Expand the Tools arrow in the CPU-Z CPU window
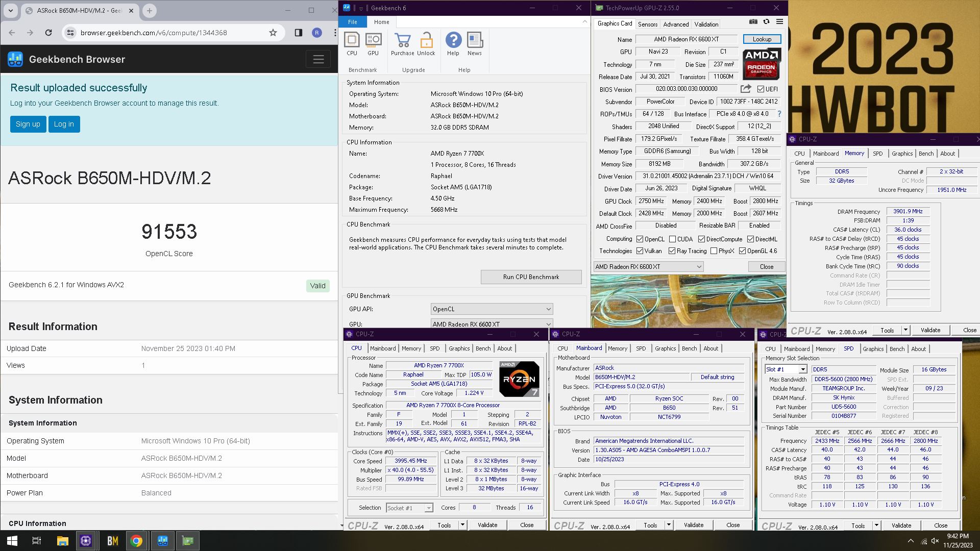 462,525
